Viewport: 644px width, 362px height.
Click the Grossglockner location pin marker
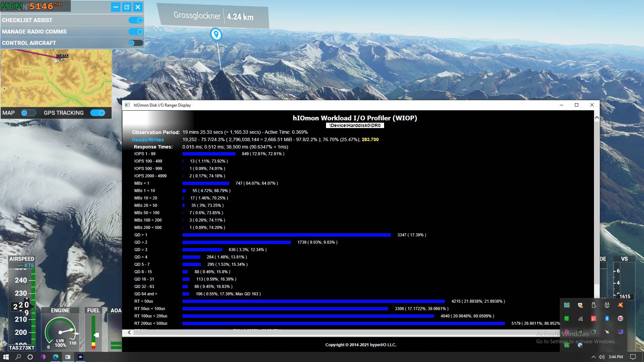pos(216,34)
